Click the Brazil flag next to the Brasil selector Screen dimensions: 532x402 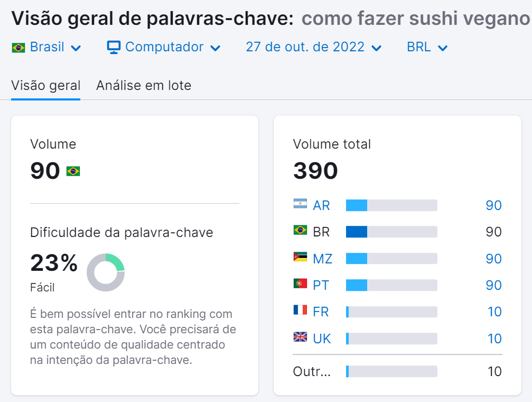18,47
